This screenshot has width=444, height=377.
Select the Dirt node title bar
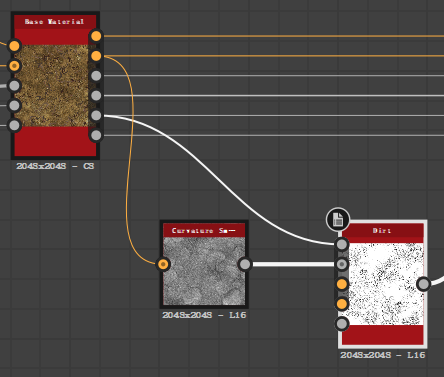click(383, 230)
